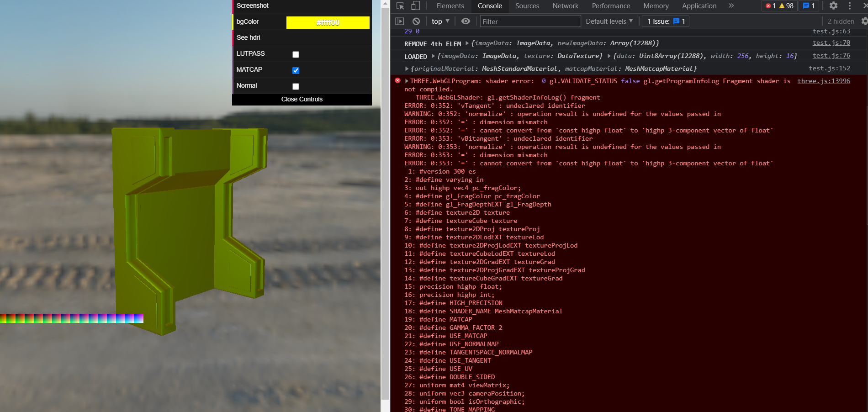Open the bgColor yellow color swatch
Viewport: 868px width, 412px height.
point(328,23)
